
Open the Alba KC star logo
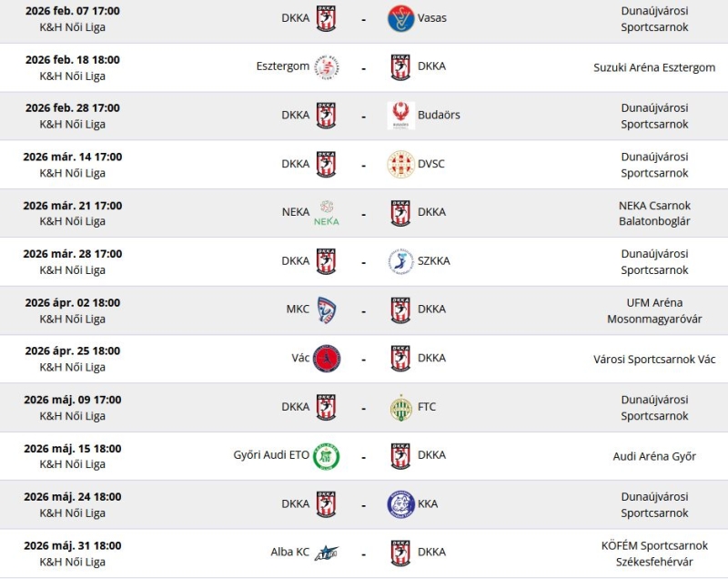pyautogui.click(x=327, y=553)
